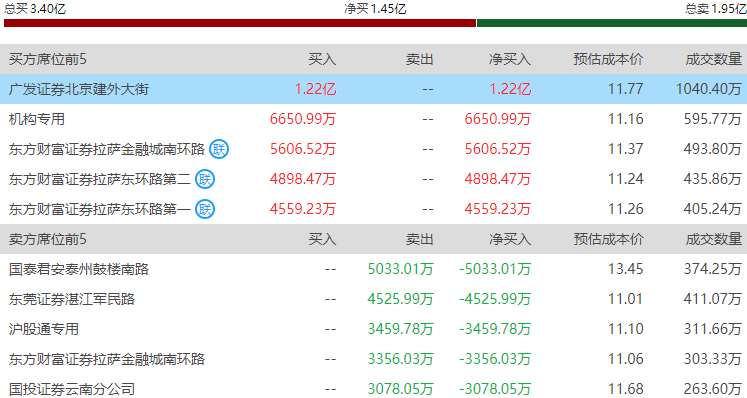Sort sellers by 卖出 column header
Viewport: 747px width, 398px height.
pyautogui.click(x=420, y=239)
